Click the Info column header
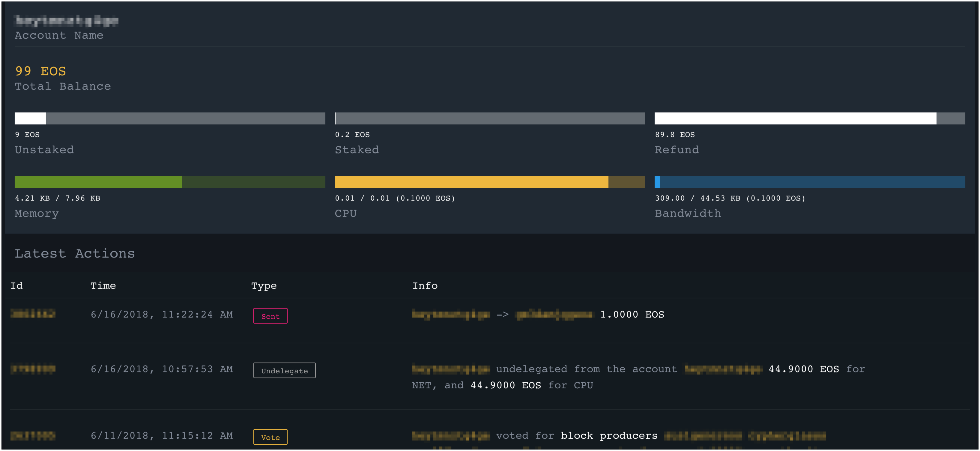 [x=425, y=285]
